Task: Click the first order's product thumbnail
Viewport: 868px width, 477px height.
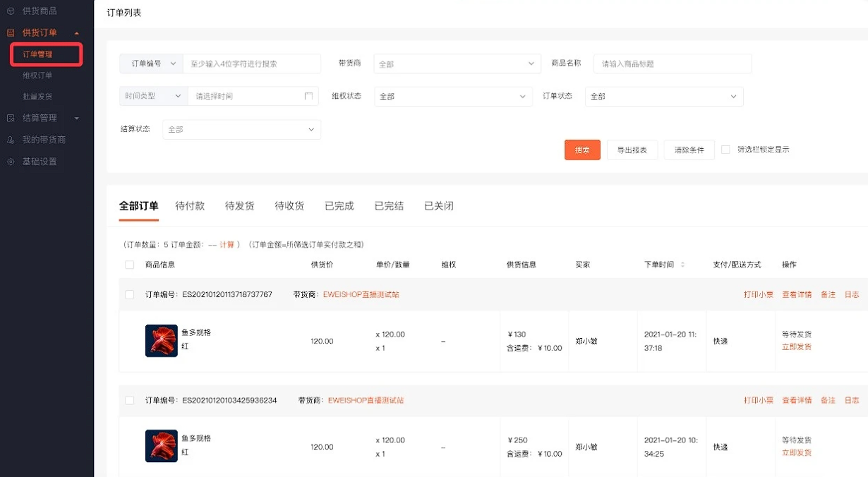Action: (x=162, y=341)
